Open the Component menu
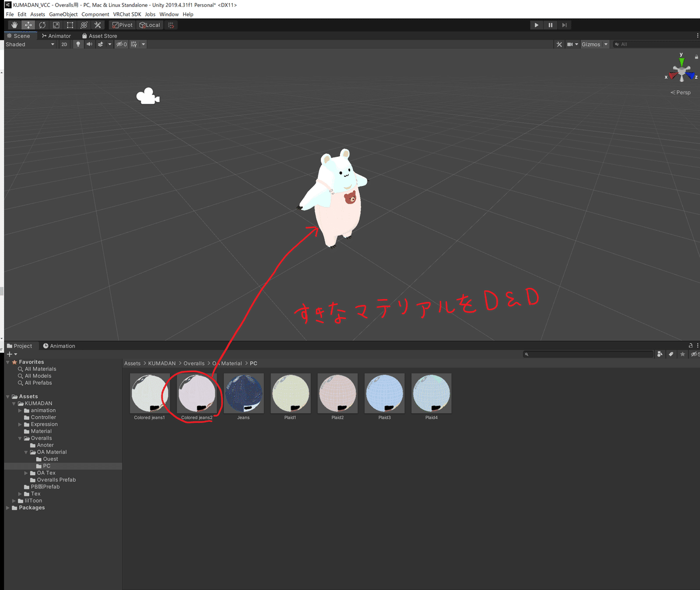The height and width of the screenshot is (590, 700). (x=95, y=14)
